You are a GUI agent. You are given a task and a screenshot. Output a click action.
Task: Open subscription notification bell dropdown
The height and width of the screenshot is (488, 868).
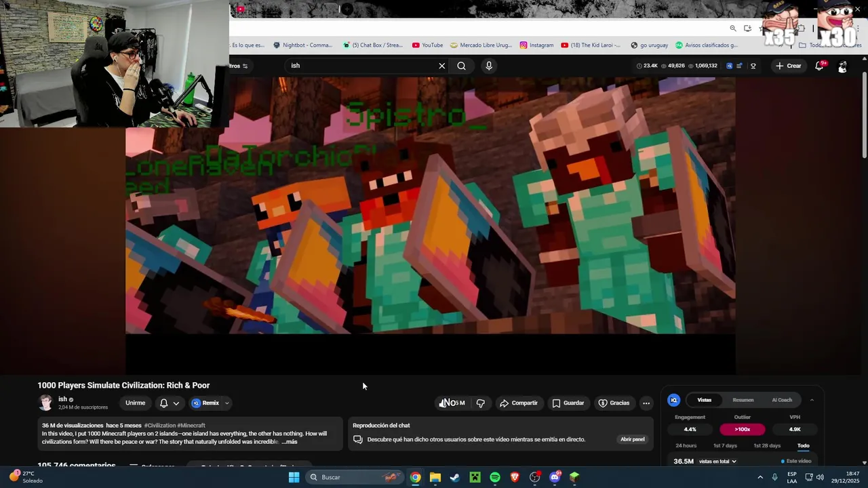[x=170, y=403]
